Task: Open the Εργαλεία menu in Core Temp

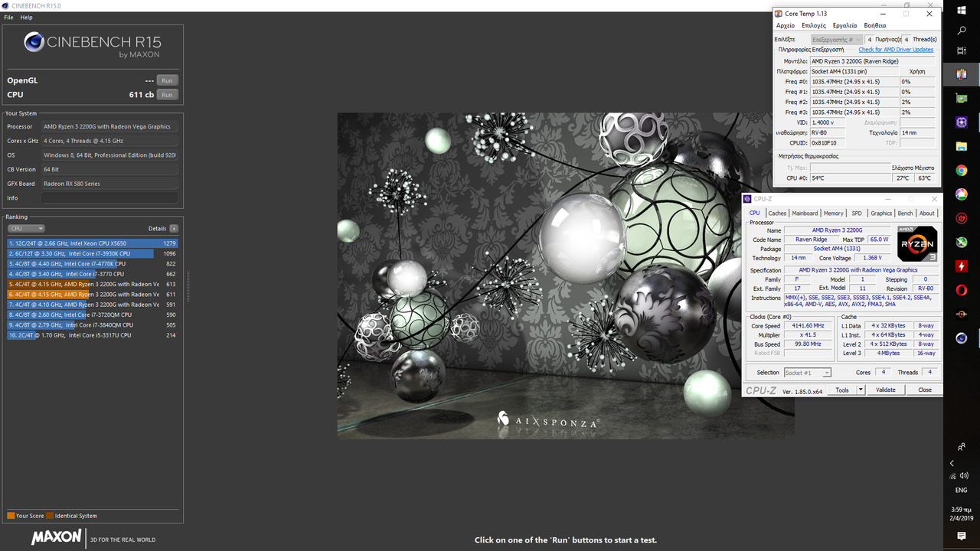Action: pos(845,25)
